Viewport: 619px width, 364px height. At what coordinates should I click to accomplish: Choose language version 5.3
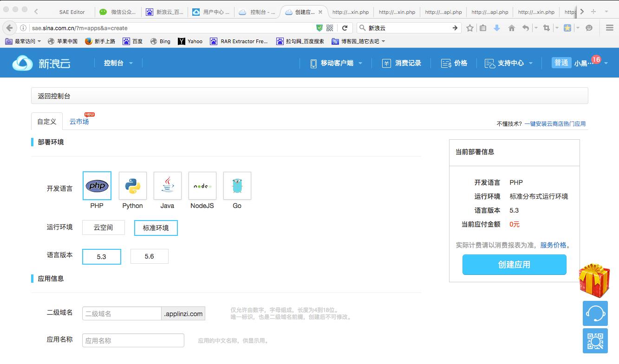pos(102,257)
